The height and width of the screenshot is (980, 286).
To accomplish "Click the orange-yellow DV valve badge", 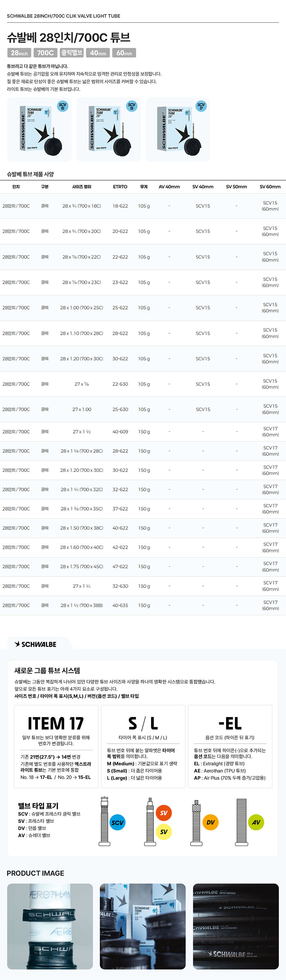I will click(x=210, y=822).
